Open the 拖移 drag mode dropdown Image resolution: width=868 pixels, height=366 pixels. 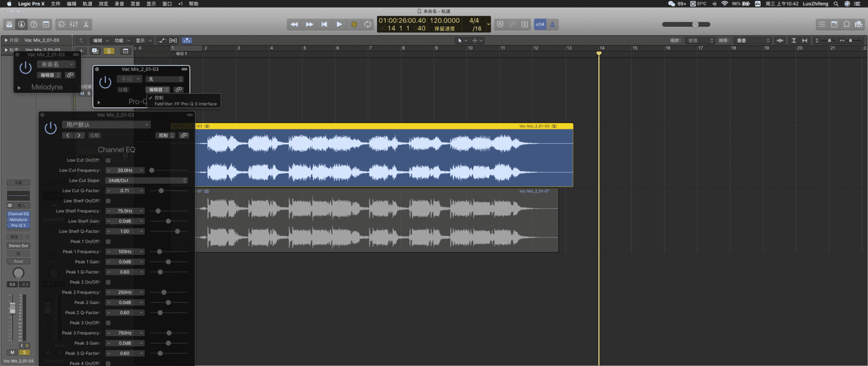[x=752, y=41]
